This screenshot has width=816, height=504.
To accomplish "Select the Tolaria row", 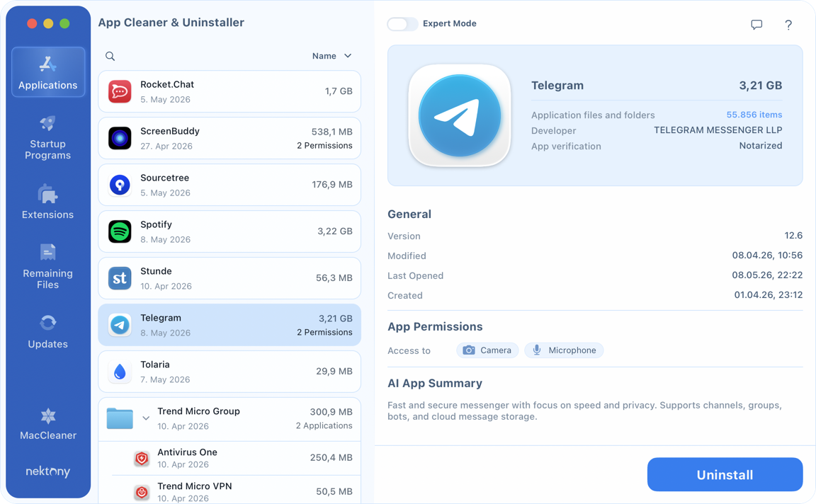I will click(229, 372).
